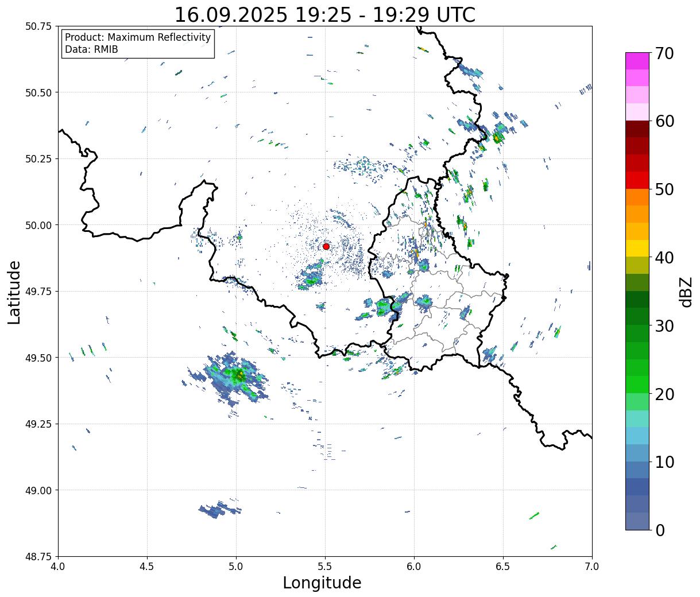The height and width of the screenshot is (597, 700).
Task: Click the colorbar tick label 40
Action: [664, 258]
